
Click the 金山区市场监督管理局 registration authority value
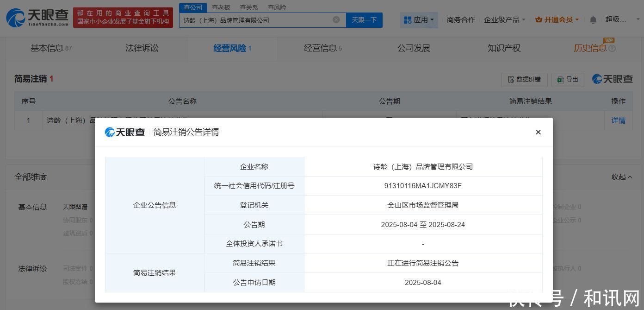pyautogui.click(x=423, y=205)
